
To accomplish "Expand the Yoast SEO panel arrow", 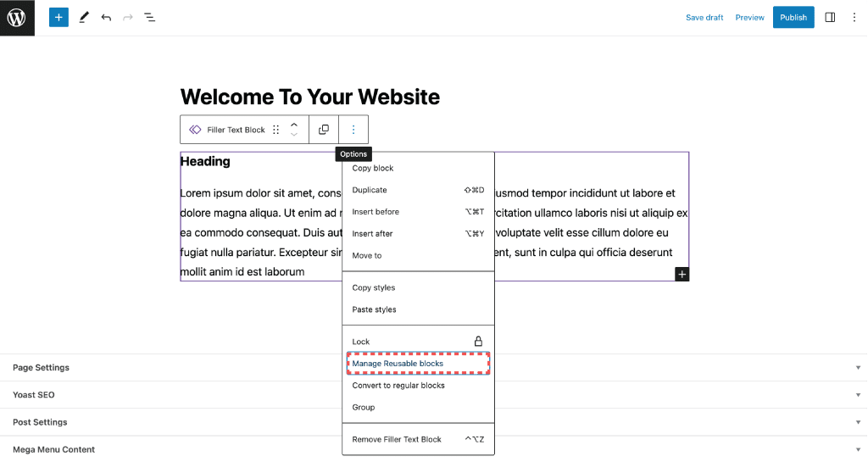I will coord(858,395).
